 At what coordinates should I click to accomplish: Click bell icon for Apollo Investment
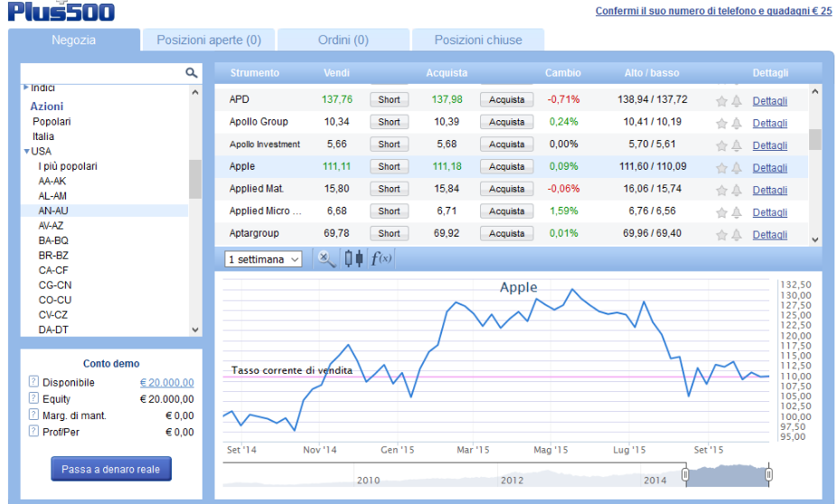pos(737,145)
